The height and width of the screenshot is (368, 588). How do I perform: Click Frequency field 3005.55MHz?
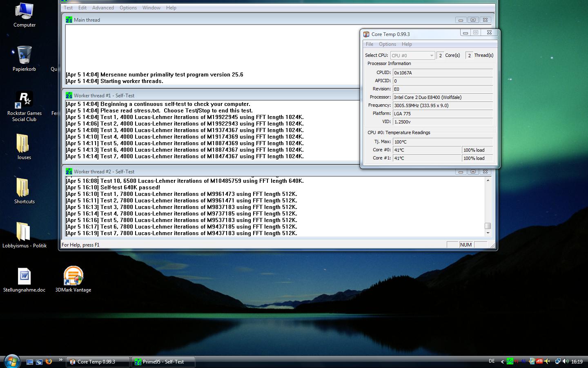point(443,105)
